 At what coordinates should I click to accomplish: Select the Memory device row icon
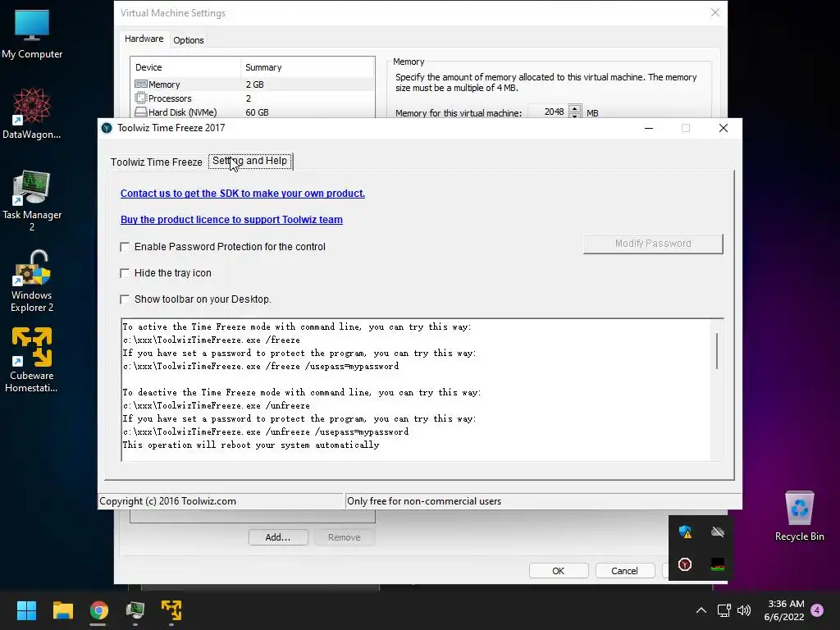coord(141,84)
